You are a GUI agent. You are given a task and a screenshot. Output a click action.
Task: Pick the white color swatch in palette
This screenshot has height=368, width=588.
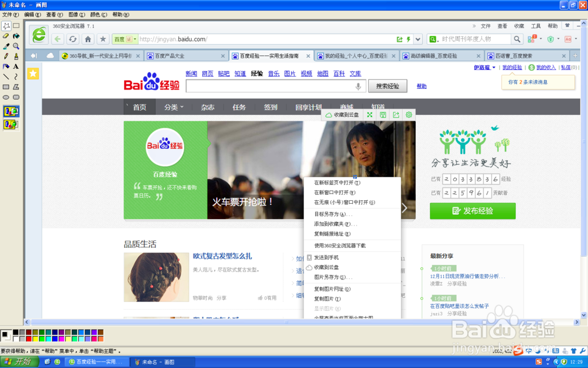click(x=16, y=339)
